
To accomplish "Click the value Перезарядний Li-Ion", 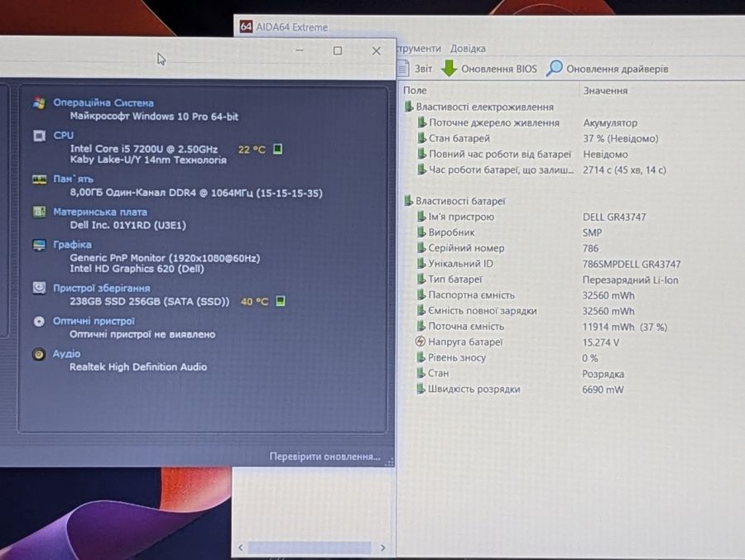I will pyautogui.click(x=630, y=280).
